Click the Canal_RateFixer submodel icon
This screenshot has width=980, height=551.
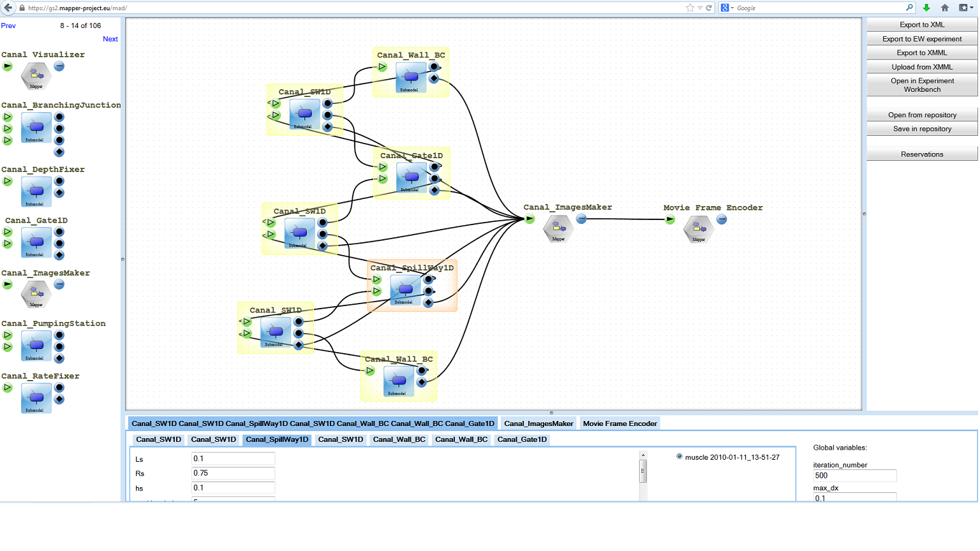point(36,398)
